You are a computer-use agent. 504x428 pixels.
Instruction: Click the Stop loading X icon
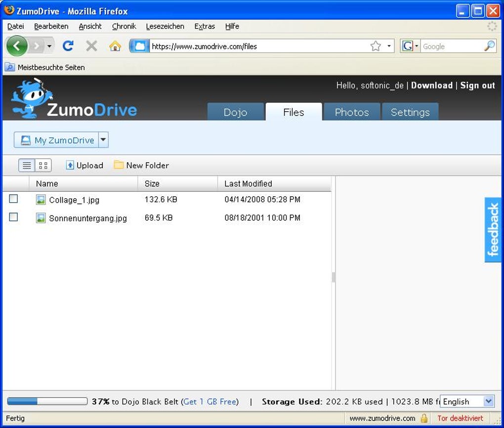point(91,46)
